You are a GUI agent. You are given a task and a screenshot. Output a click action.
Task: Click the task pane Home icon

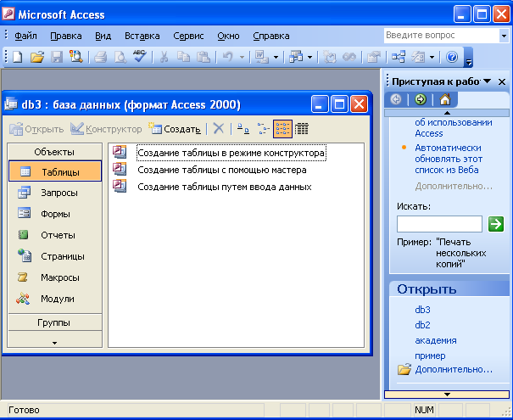(445, 99)
